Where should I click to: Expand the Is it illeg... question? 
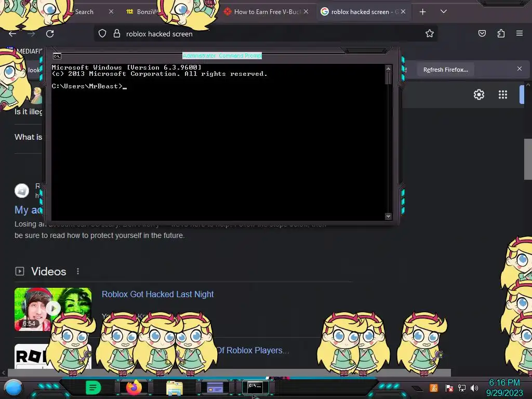(28, 112)
